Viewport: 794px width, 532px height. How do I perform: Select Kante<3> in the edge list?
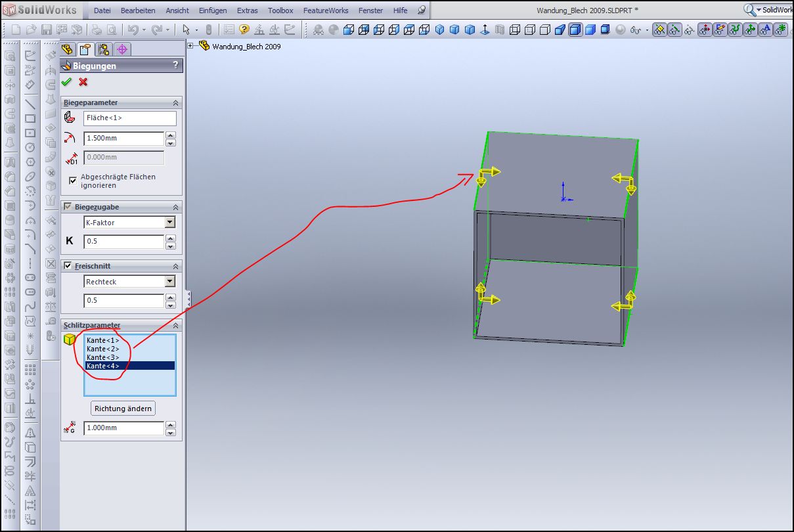(130, 357)
